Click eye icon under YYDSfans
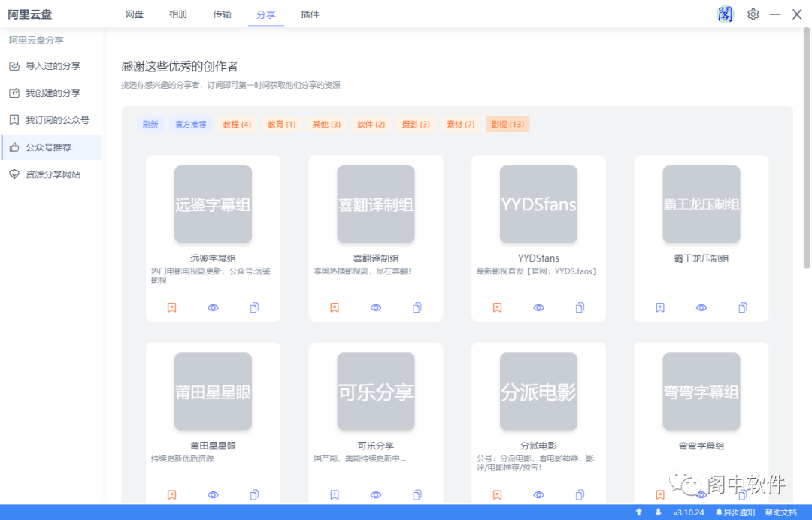 tap(538, 307)
